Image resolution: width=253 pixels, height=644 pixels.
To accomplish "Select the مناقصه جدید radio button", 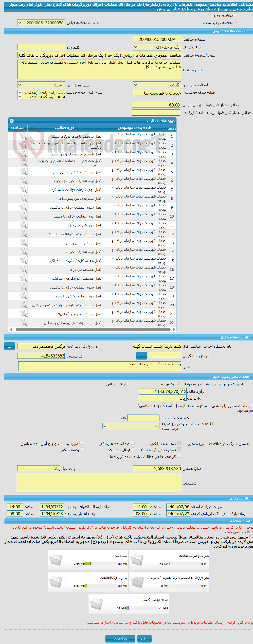I will tap(236, 15).
